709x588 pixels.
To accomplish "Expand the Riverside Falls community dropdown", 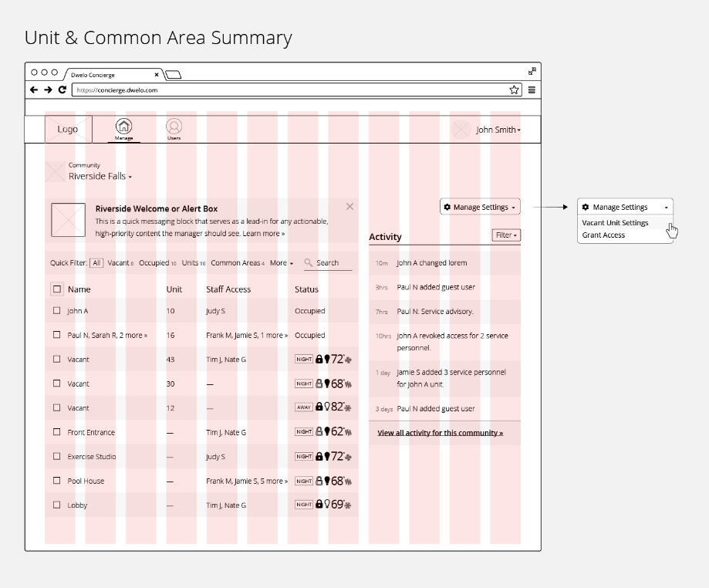I will (x=100, y=177).
